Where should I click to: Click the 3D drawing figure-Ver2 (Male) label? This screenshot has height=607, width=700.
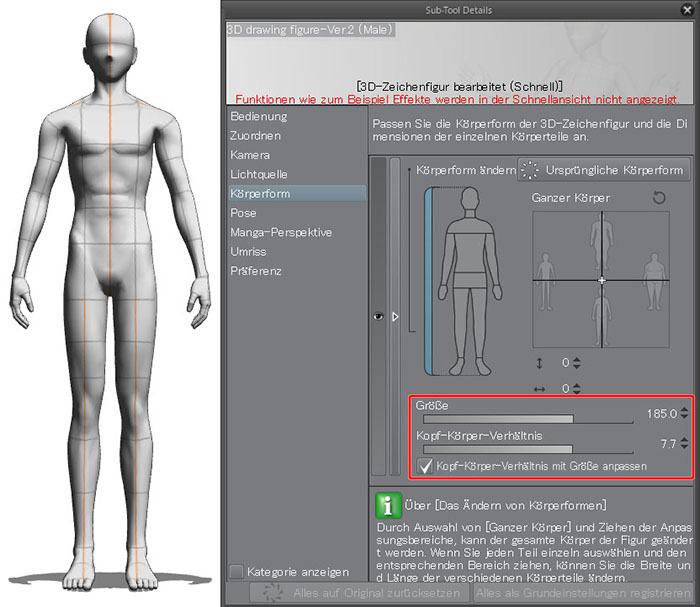310,30
